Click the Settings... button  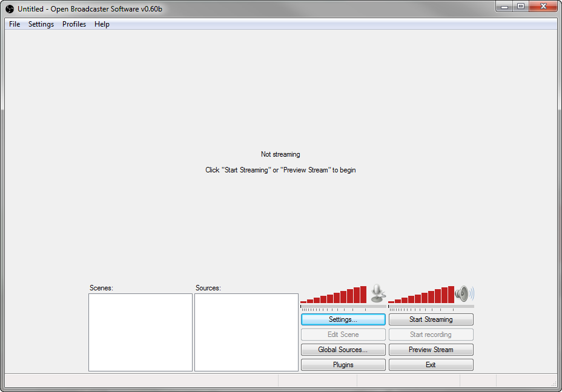(x=343, y=319)
